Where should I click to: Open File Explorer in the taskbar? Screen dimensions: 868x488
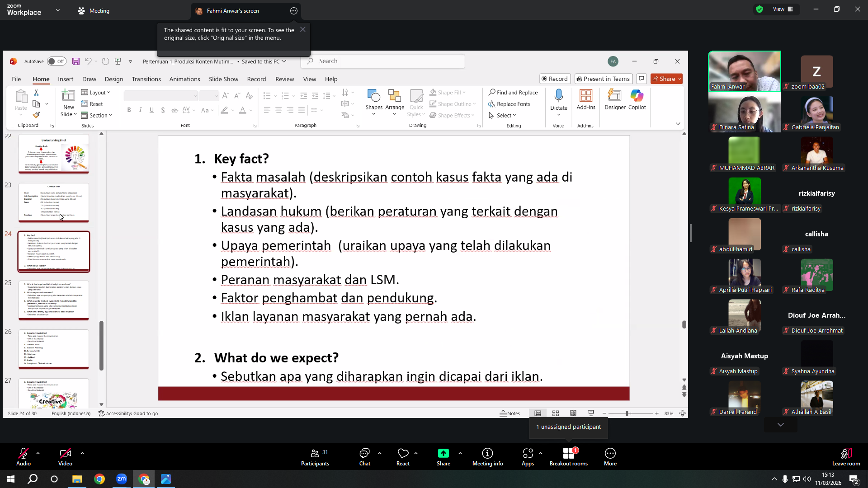pos(77,479)
